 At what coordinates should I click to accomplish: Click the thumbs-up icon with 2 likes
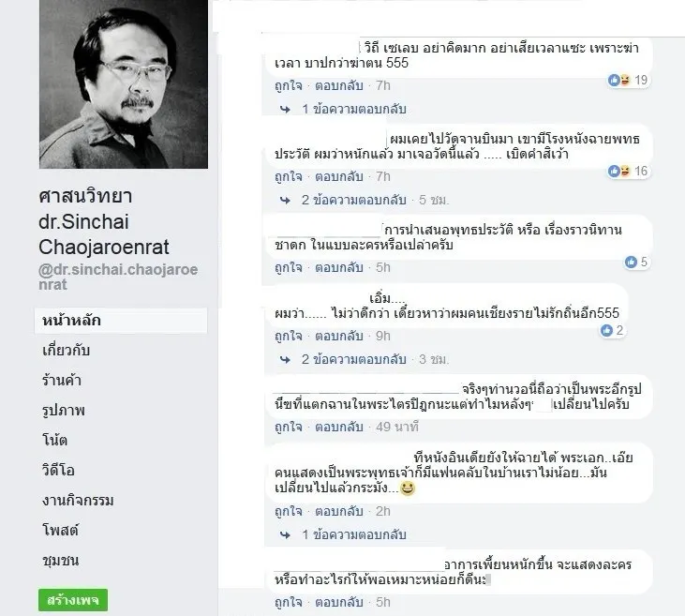606,331
